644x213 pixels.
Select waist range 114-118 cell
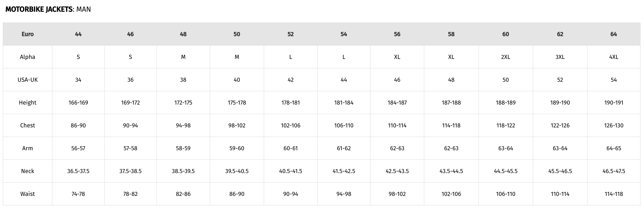613,194
